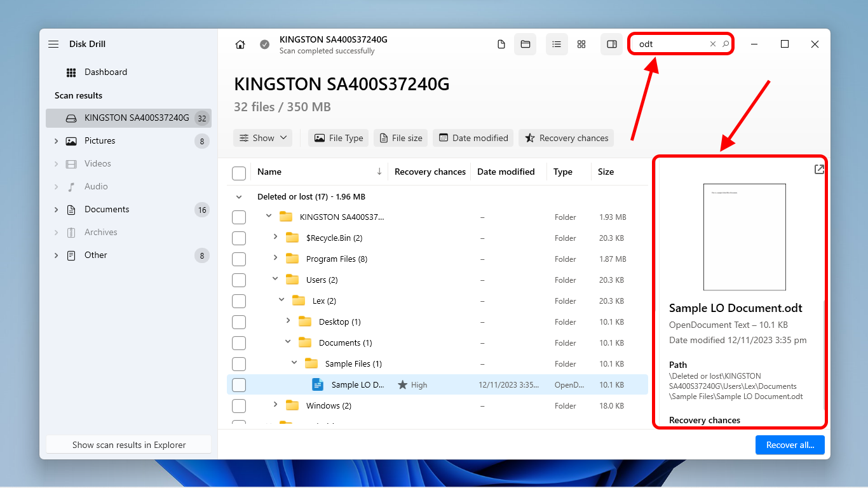The width and height of the screenshot is (868, 488).
Task: Click the Program Files folder icon
Action: 292,259
